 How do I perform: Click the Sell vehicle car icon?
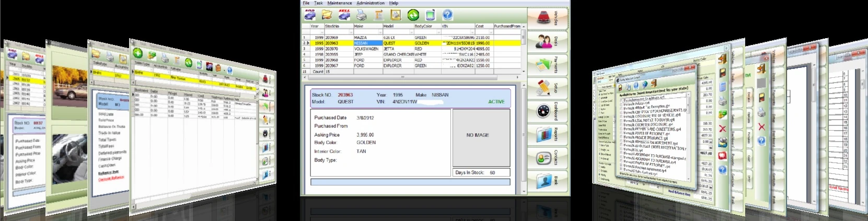pos(344,15)
